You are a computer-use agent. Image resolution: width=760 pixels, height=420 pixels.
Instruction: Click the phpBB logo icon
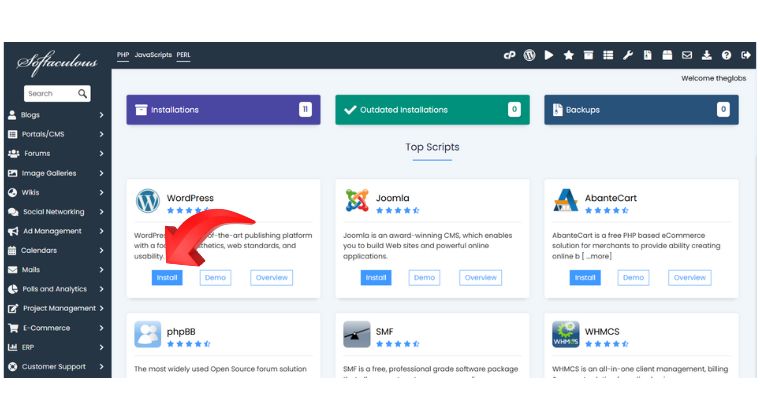[148, 334]
